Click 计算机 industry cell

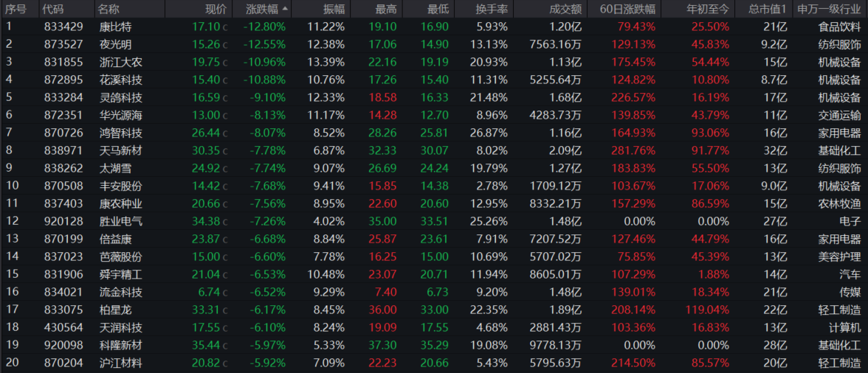[845, 327]
